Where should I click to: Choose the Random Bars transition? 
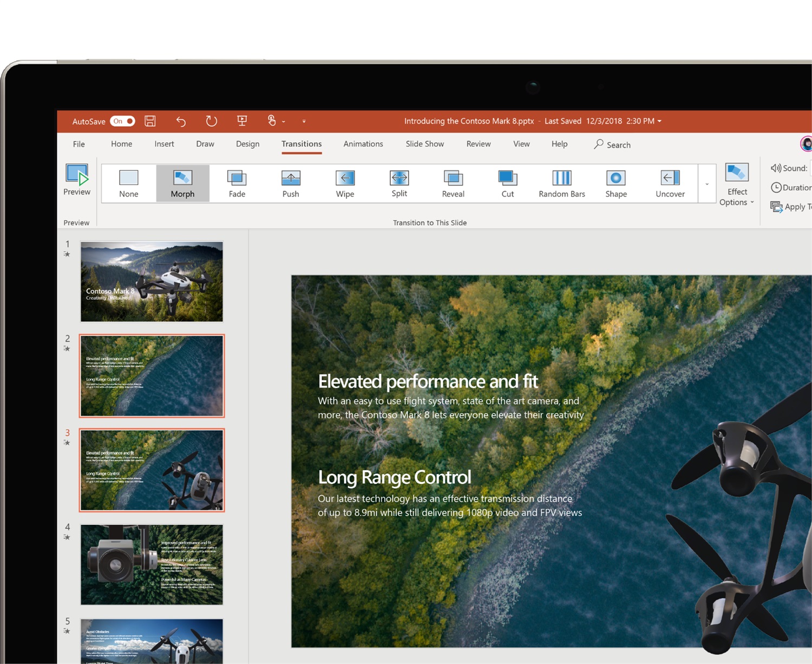pos(561,183)
